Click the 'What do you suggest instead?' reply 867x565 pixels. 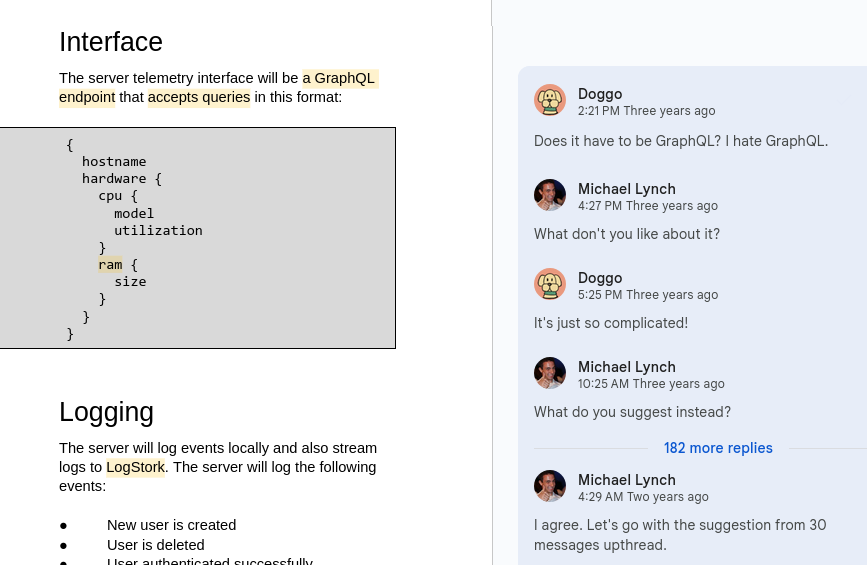click(x=632, y=412)
